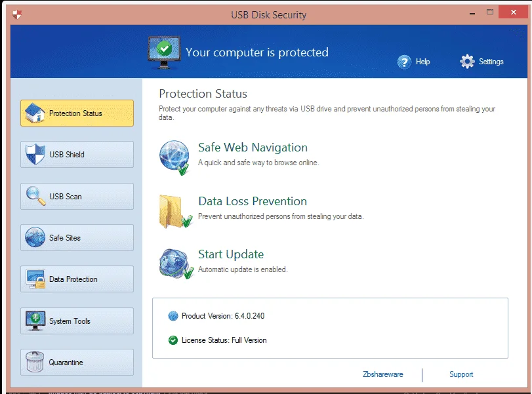Click the Help question mark icon
This screenshot has width=532, height=394.
(404, 62)
